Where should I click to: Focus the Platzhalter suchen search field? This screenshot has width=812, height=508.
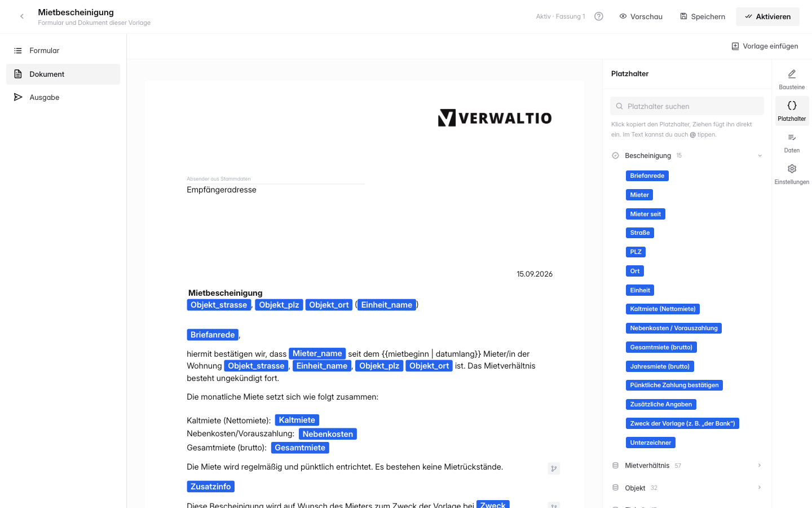pos(687,106)
